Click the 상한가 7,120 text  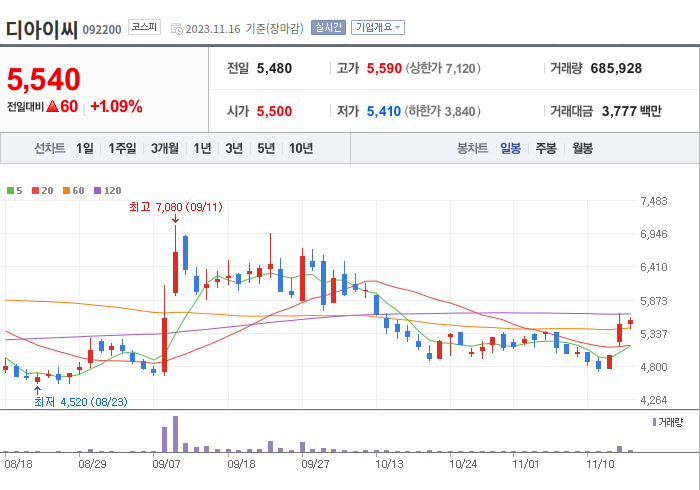[x=443, y=68]
